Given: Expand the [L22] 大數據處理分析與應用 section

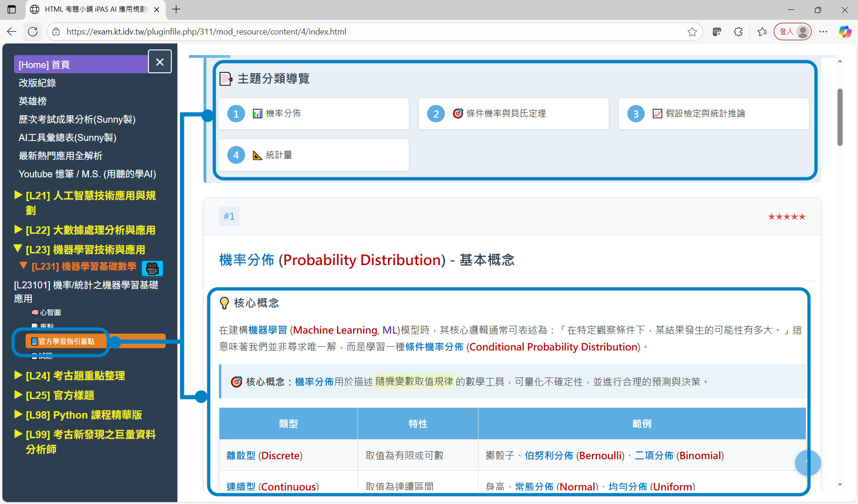Looking at the screenshot, I should (x=90, y=230).
